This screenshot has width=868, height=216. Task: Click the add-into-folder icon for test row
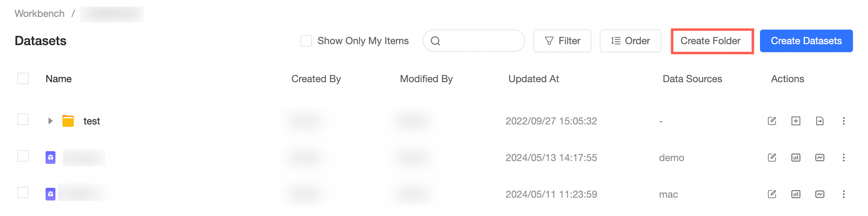[796, 121]
